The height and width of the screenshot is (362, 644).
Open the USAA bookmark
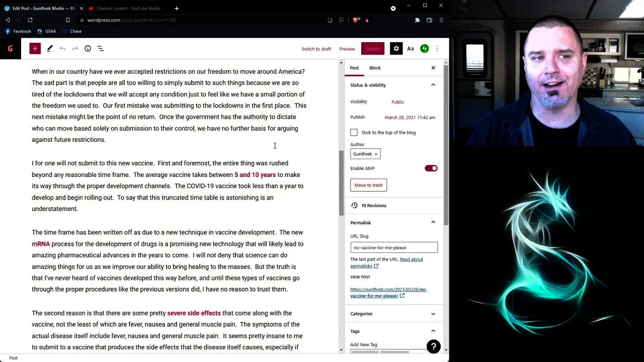[46, 31]
